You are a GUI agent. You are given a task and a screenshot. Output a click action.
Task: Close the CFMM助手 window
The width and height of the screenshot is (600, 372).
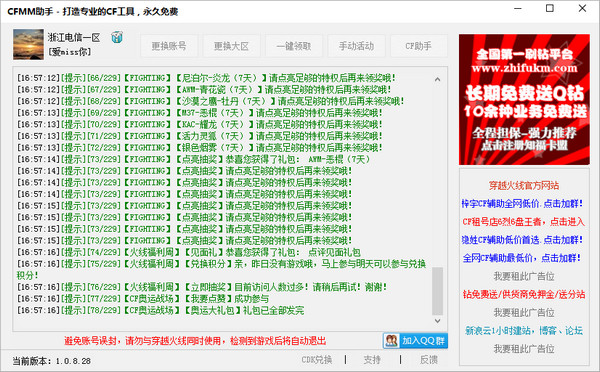(582, 8)
